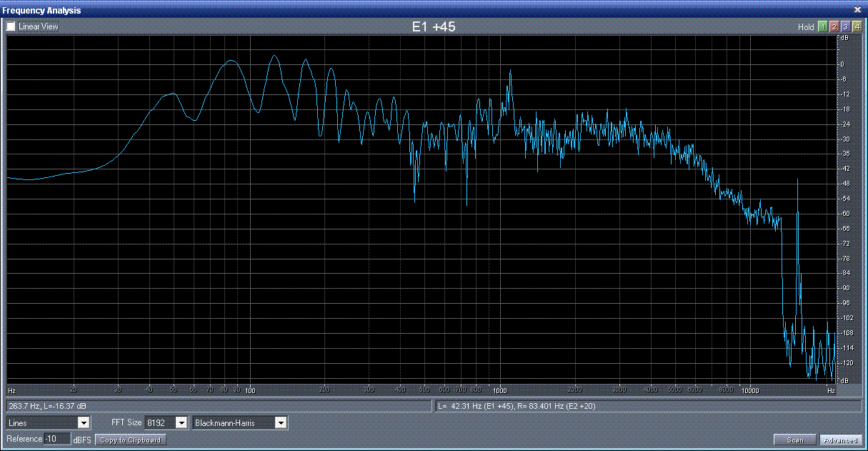
Task: Click the frequency spectrum graph
Action: (421, 209)
